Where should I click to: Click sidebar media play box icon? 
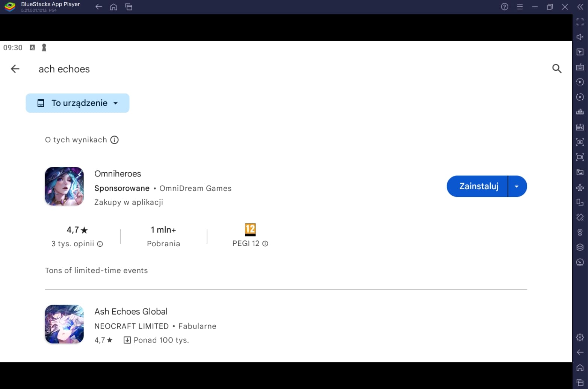580,52
